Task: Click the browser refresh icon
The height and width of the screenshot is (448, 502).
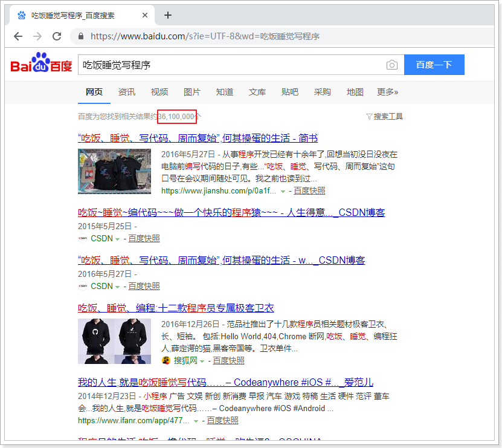Action: coord(56,36)
